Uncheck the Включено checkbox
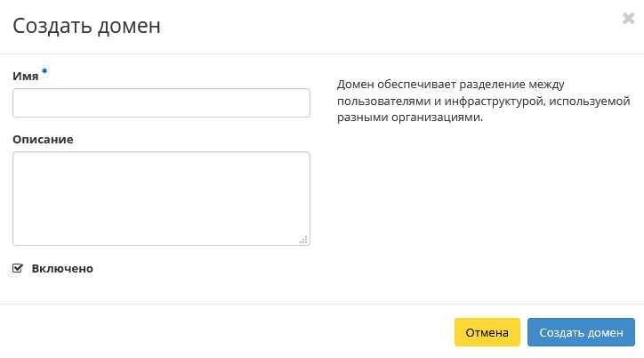644x358 pixels. pos(18,268)
